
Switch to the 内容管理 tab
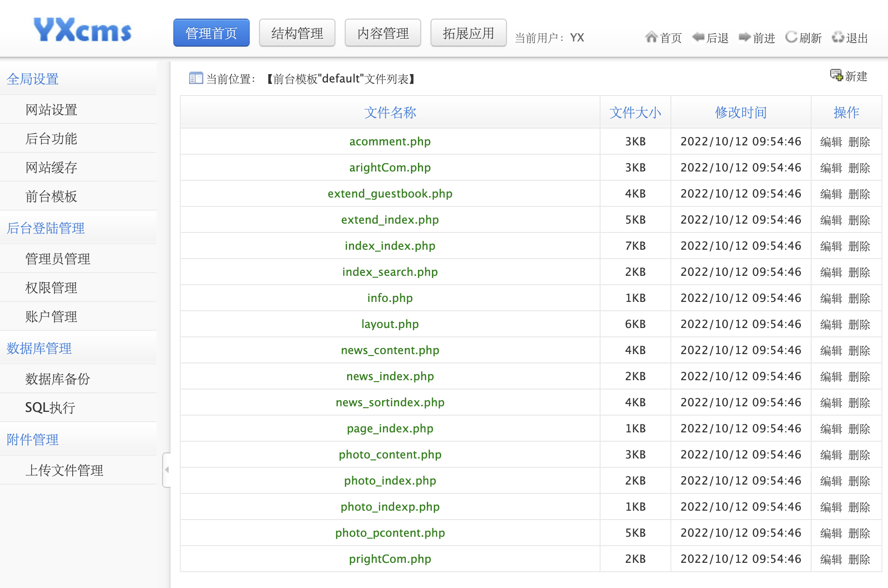point(383,33)
